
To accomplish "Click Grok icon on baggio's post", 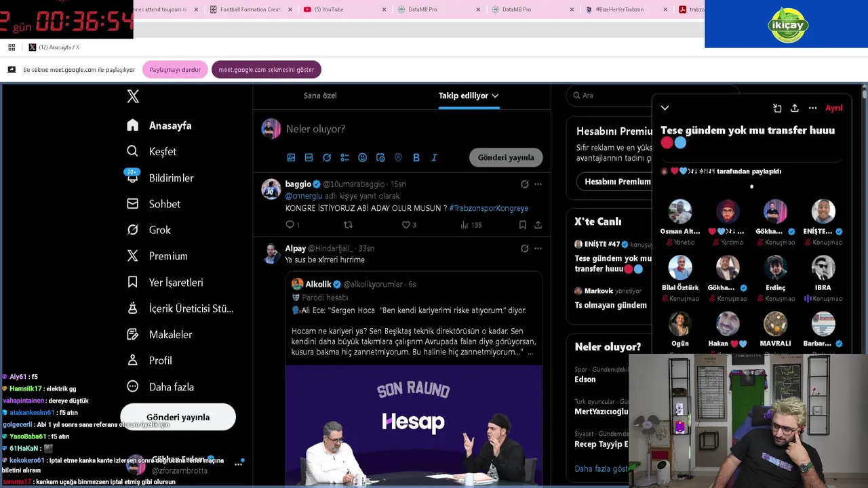I will point(524,184).
